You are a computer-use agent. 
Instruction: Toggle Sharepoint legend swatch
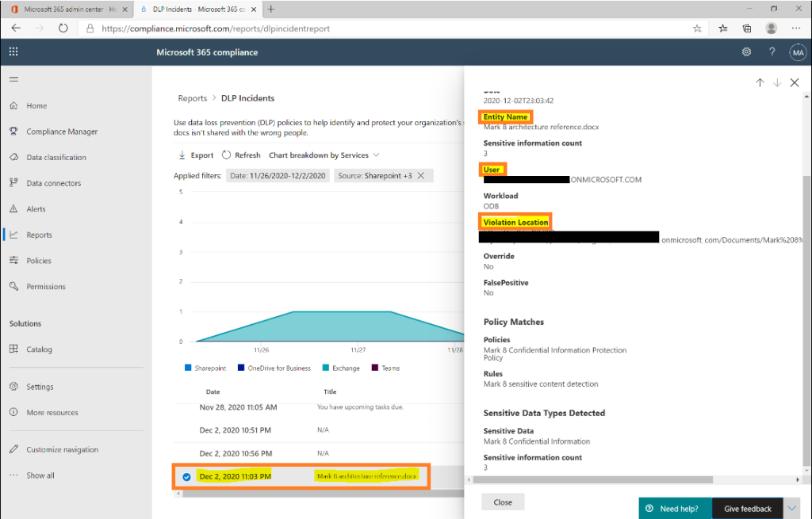[188, 368]
